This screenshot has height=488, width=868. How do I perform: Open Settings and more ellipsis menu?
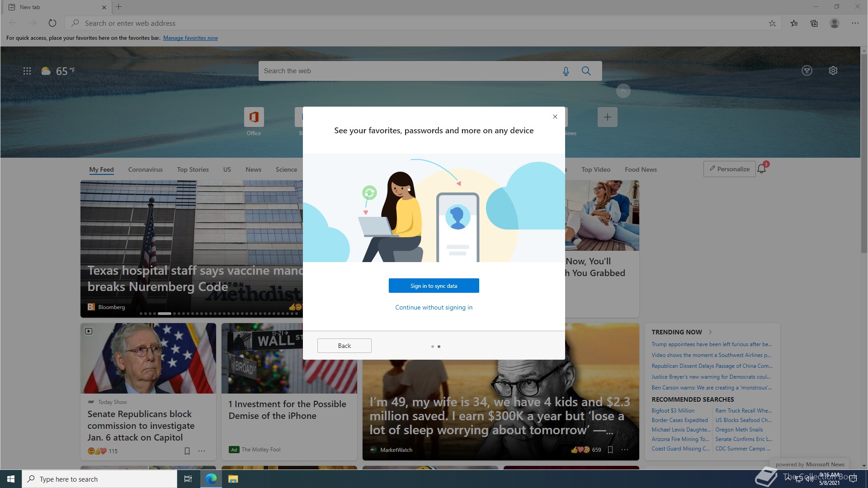coord(855,23)
